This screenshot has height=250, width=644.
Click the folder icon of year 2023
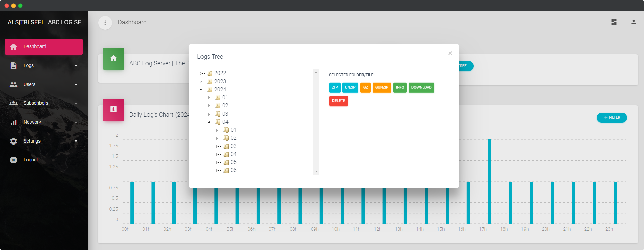(x=210, y=82)
